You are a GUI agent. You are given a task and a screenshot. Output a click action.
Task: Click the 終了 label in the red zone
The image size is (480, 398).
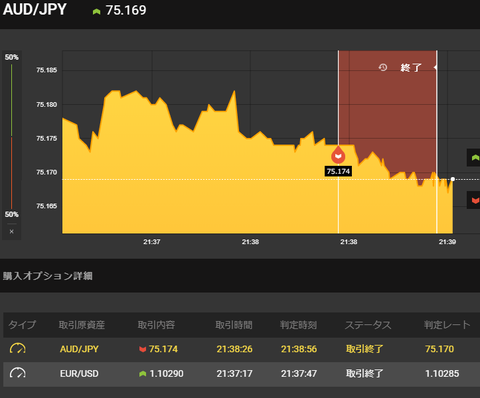pyautogui.click(x=411, y=68)
